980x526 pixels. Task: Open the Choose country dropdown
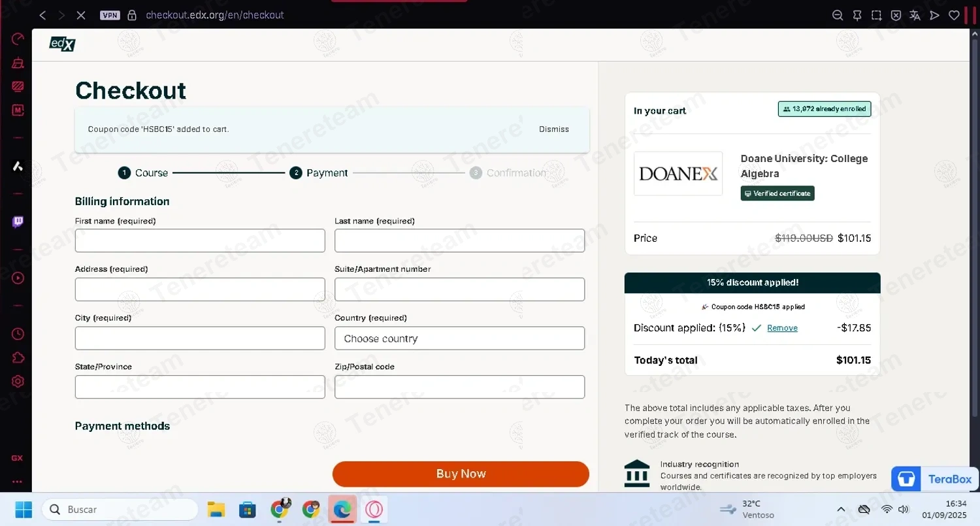click(459, 338)
